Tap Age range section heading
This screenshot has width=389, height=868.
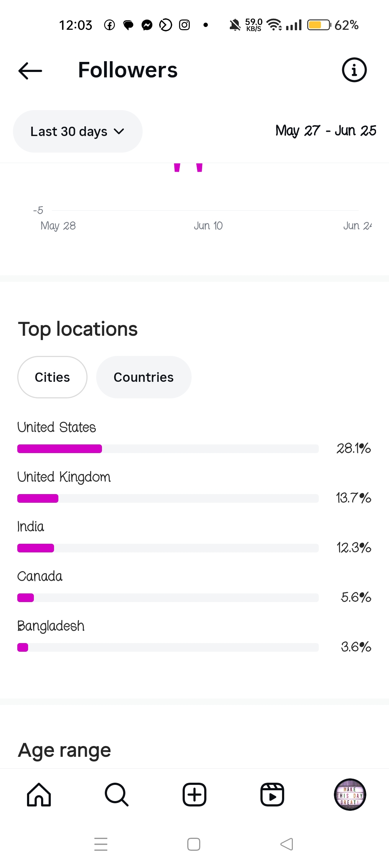64,750
